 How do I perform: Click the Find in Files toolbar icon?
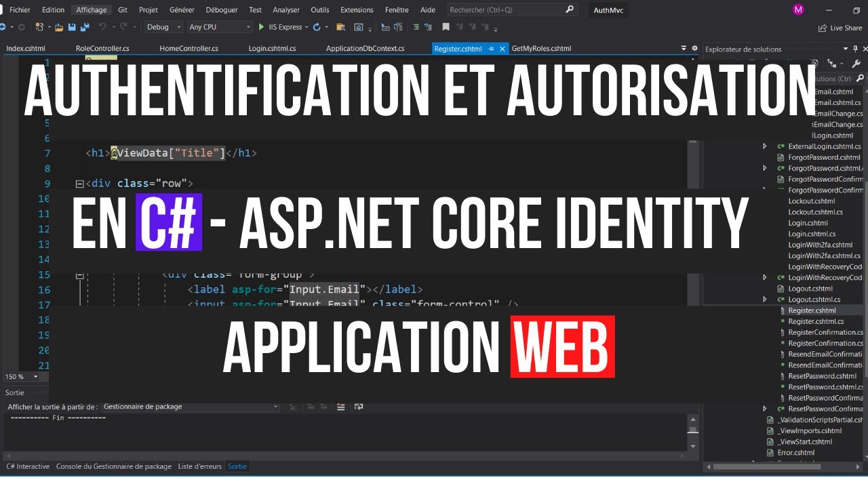coord(341,27)
